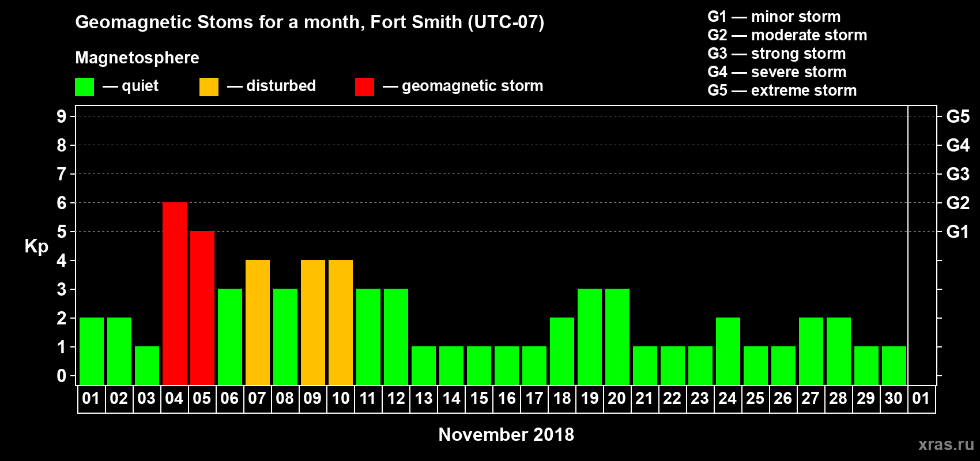Select the green bar for day 19
The image size is (980, 461).
590,337
